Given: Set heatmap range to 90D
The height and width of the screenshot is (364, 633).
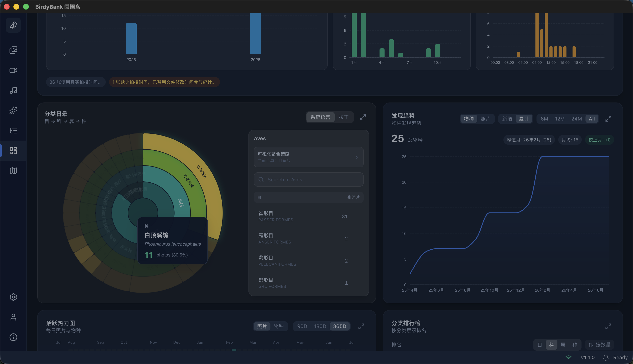Looking at the screenshot, I should pos(302,326).
